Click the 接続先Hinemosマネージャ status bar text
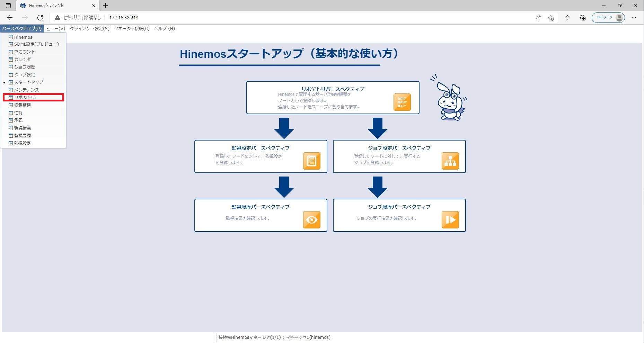 point(274,337)
